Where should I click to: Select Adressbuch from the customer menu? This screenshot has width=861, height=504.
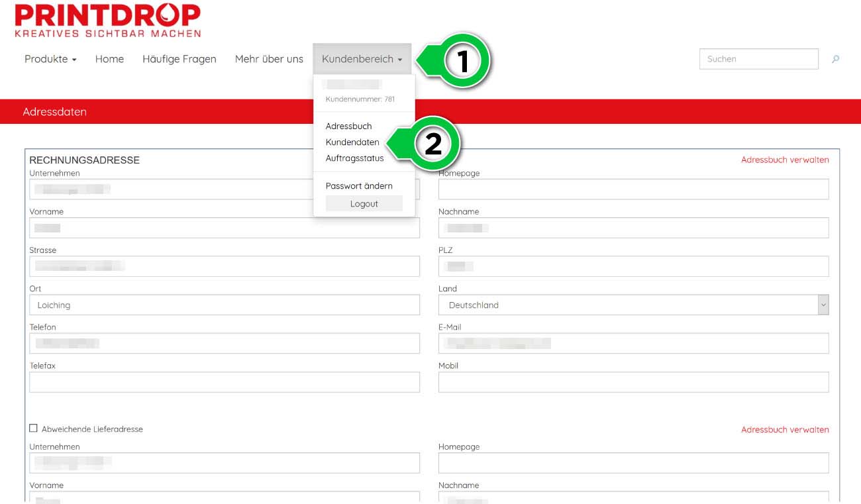click(x=348, y=126)
